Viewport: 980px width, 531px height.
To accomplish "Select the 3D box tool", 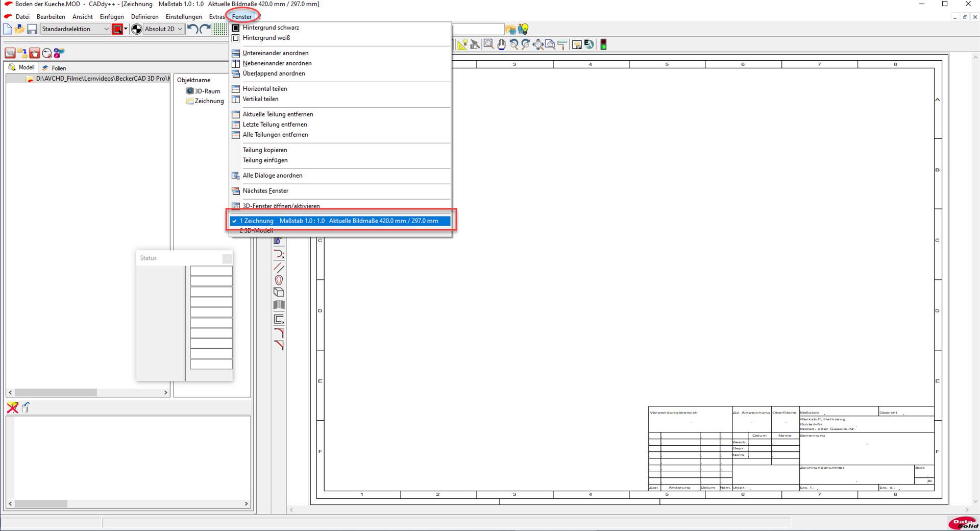I will click(x=279, y=293).
